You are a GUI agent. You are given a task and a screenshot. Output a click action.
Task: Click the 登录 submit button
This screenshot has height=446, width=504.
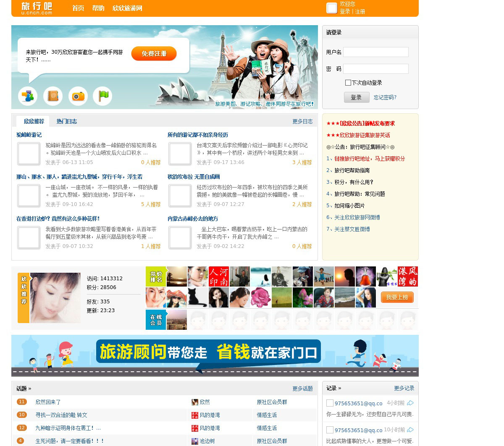(x=357, y=97)
